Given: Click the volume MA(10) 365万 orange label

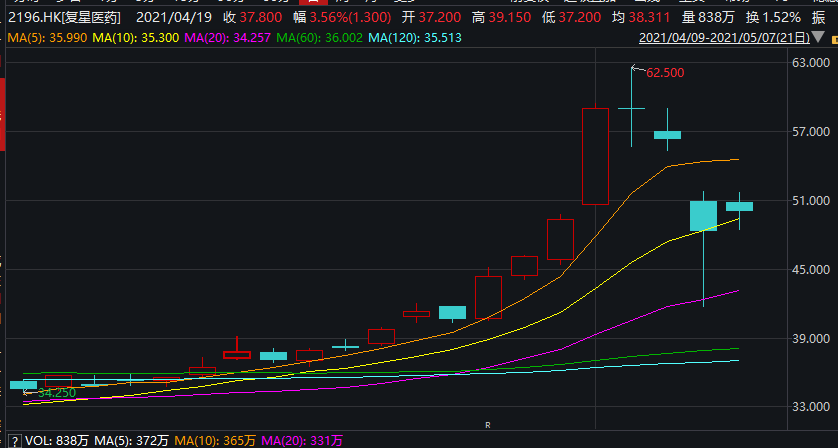Looking at the screenshot, I should coord(215,441).
